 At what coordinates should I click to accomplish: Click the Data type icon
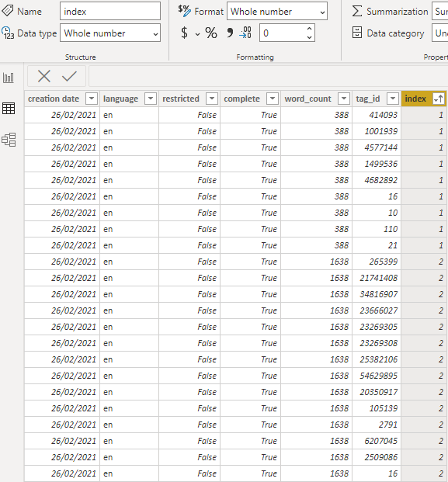pos(8,33)
